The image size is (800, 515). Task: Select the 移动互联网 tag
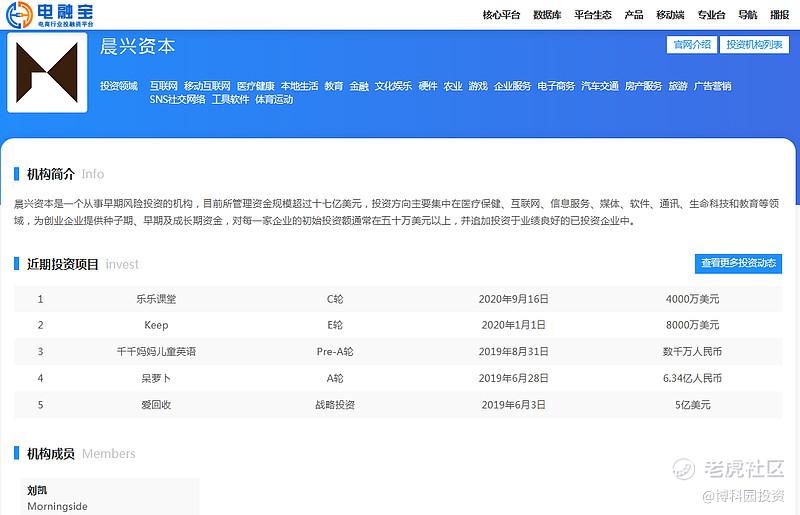[207, 86]
